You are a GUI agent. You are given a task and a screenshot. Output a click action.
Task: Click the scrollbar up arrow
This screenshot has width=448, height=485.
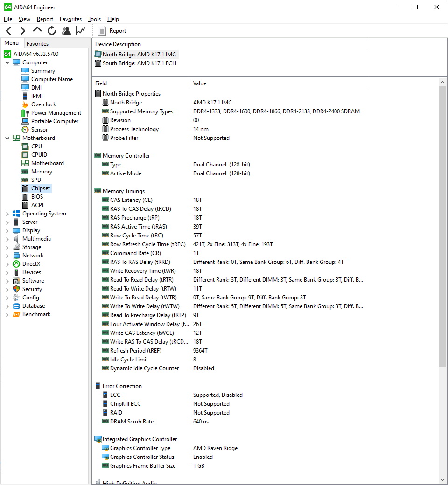[443, 82]
